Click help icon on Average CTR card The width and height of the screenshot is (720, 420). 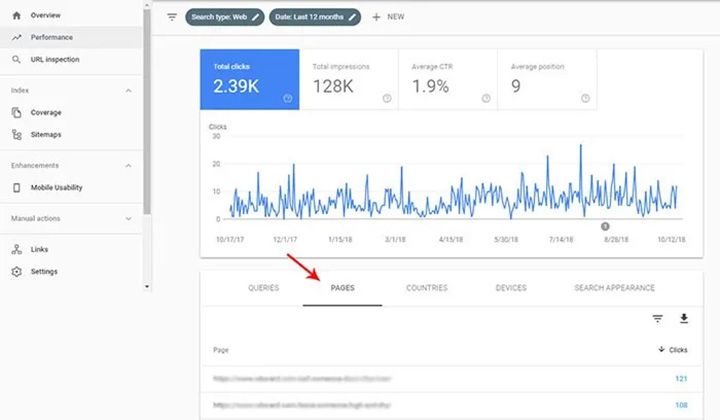tap(485, 98)
